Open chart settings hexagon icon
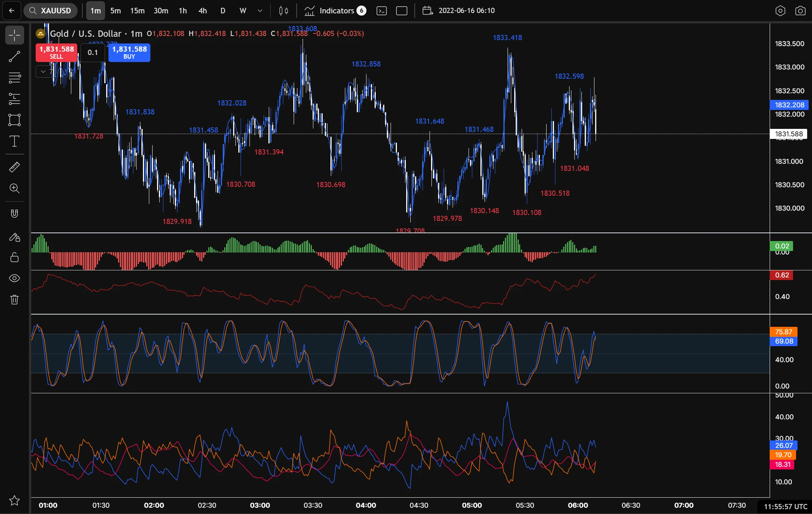 click(x=780, y=11)
